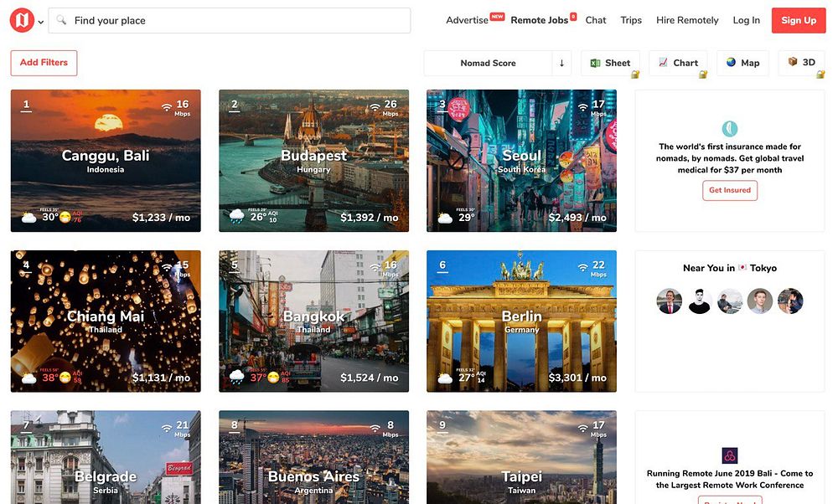Click the fourth nearby member avatar

click(760, 301)
